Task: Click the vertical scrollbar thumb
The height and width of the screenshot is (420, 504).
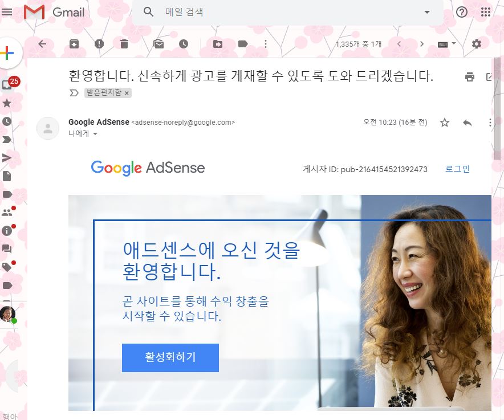Action: coord(497,108)
